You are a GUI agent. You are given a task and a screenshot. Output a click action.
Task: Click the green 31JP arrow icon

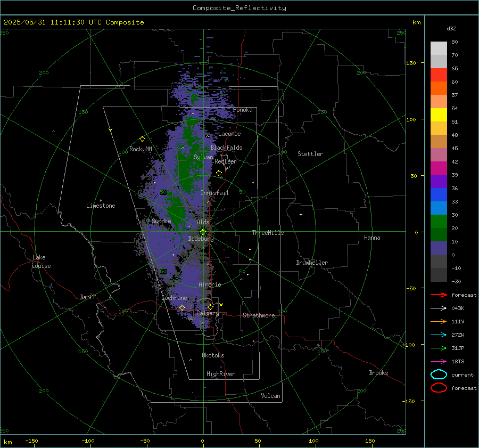tap(439, 348)
